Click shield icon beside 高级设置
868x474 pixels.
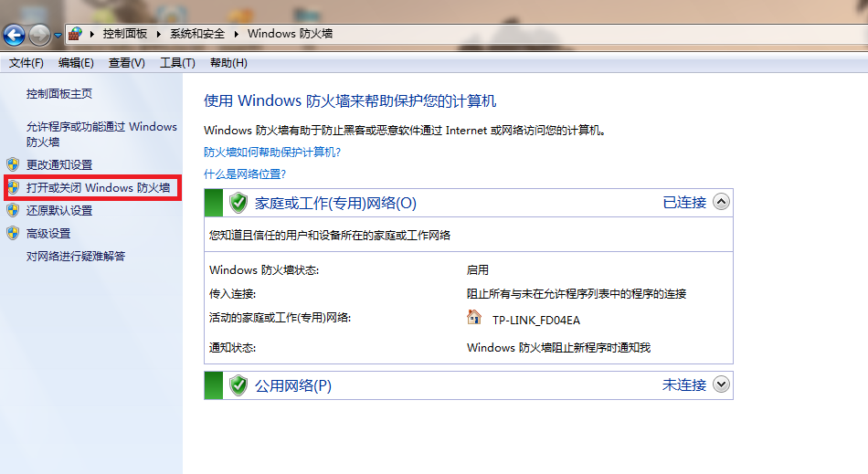[14, 233]
